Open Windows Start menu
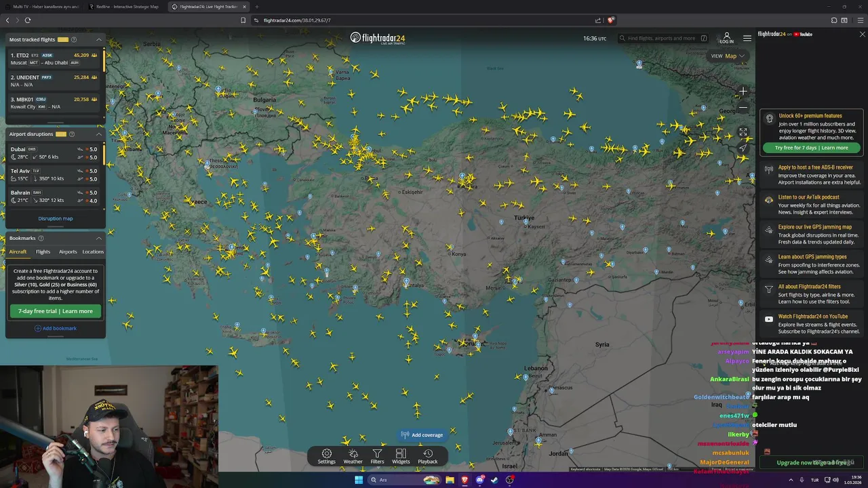This screenshot has width=868, height=488. [x=359, y=480]
